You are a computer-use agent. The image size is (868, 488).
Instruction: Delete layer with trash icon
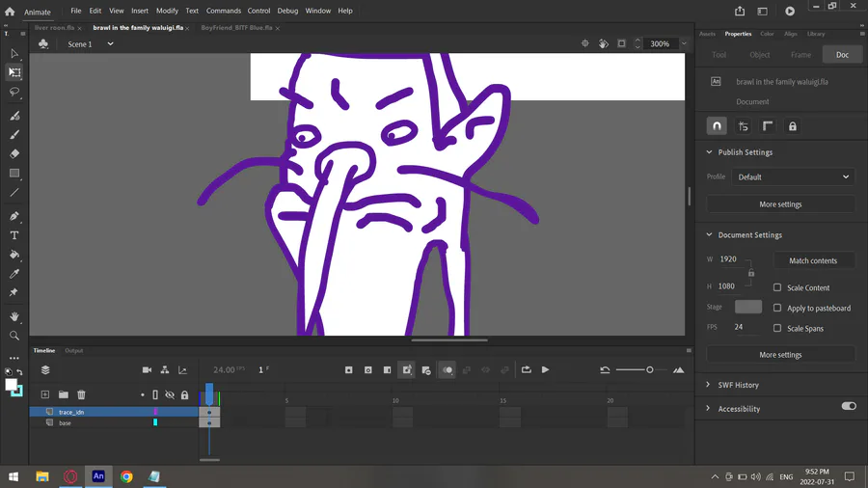pos(81,394)
